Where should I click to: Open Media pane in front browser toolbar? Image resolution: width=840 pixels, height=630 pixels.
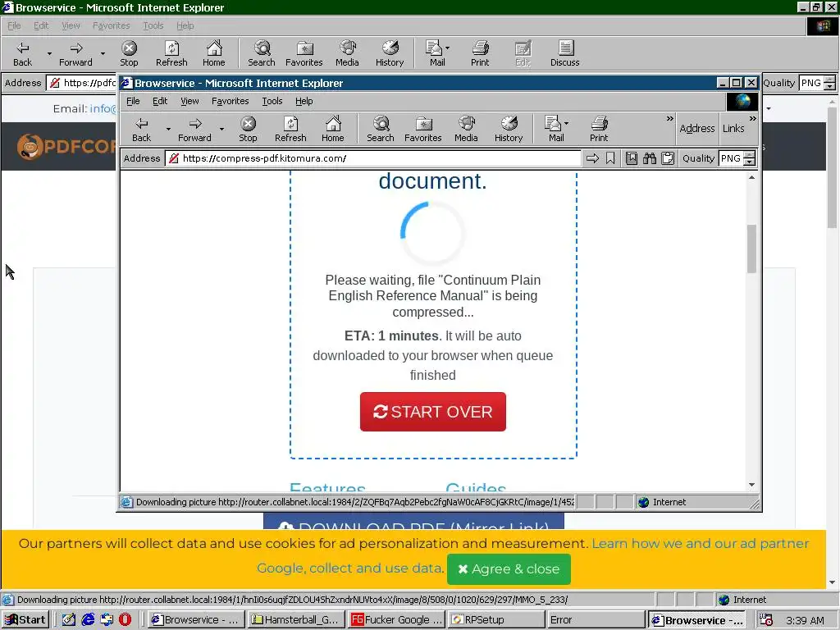(466, 130)
